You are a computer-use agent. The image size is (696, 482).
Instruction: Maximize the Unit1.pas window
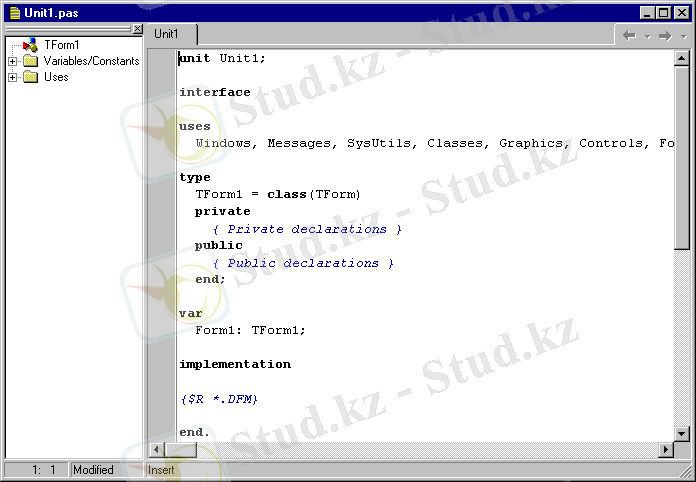[x=664, y=12]
